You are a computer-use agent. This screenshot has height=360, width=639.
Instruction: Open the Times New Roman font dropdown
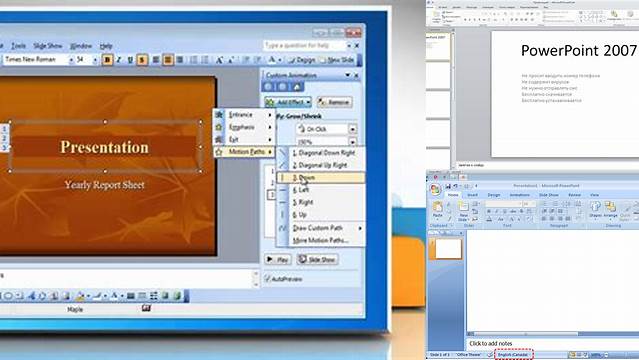point(71,60)
